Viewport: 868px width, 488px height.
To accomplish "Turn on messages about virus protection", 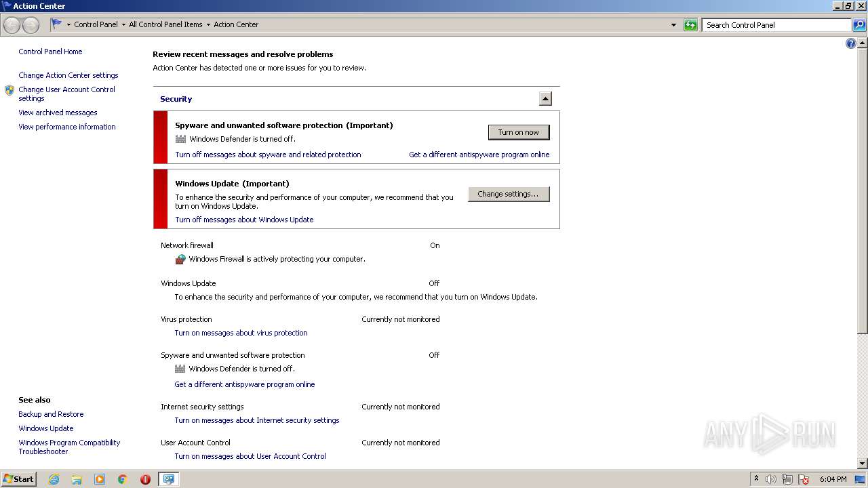I will [241, 333].
